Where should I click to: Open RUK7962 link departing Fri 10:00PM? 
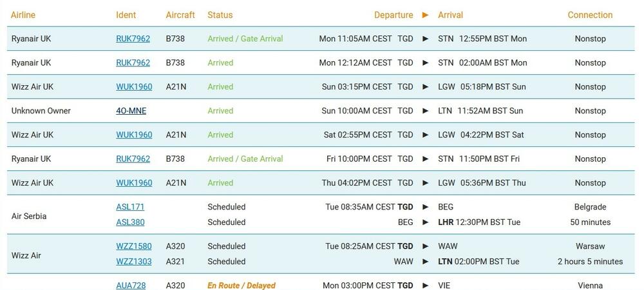[x=133, y=159]
